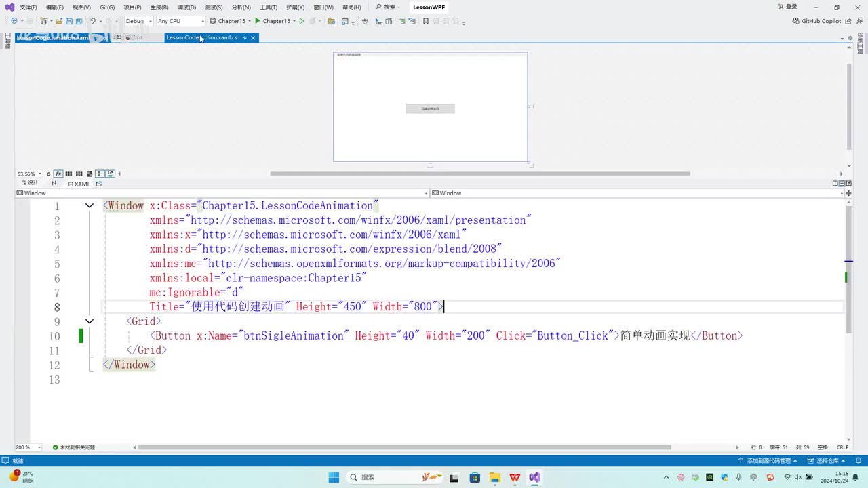Toggle snapping to snaplines icon
Image resolution: width=868 pixels, height=488 pixels.
pyautogui.click(x=100, y=174)
